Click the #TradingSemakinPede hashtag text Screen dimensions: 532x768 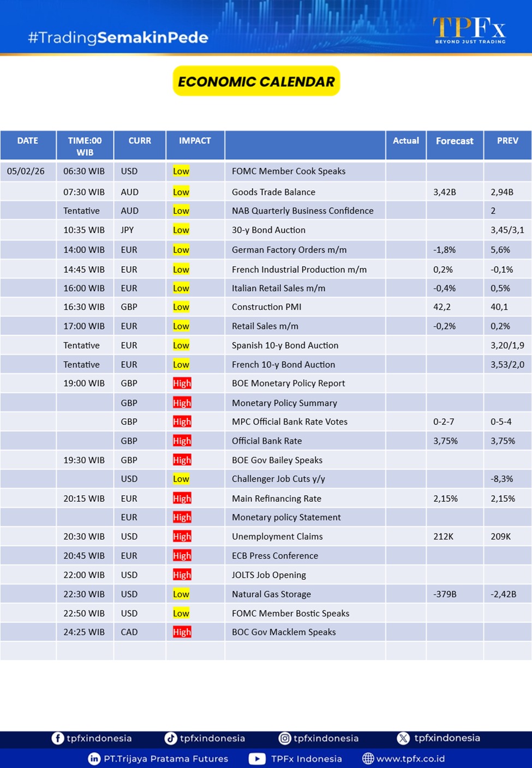(x=118, y=38)
